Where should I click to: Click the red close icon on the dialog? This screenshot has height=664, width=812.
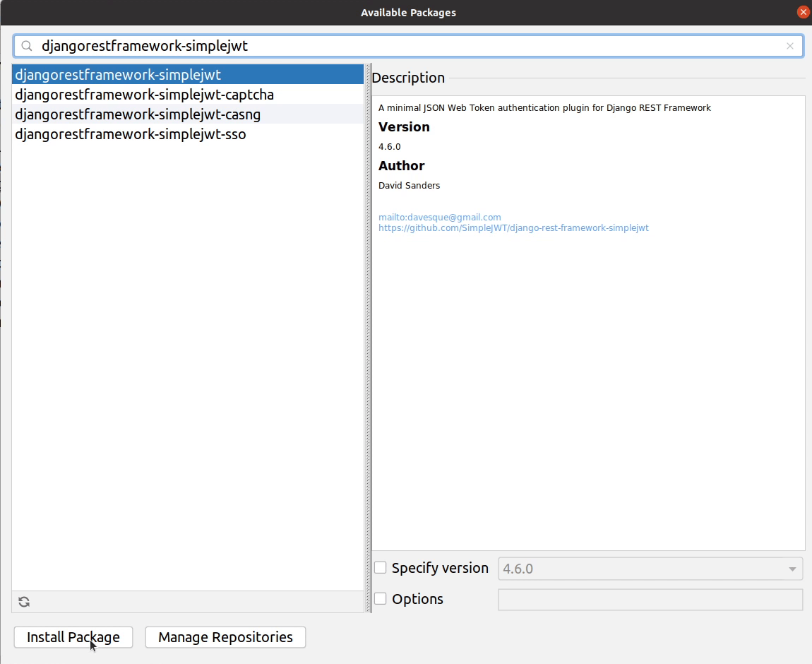coord(803,12)
